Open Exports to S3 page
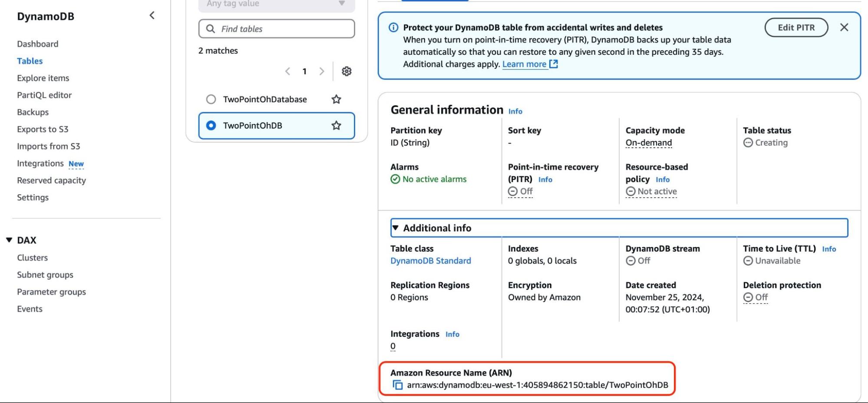Image resolution: width=868 pixels, height=403 pixels. 43,129
